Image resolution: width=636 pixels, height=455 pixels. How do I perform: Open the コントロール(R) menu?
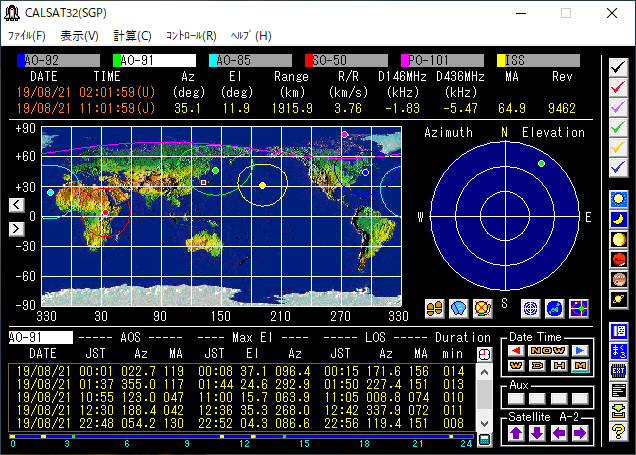point(191,36)
